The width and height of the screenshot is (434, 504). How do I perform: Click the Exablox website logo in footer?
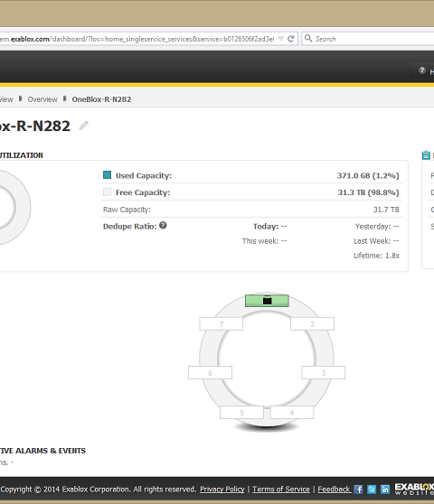[414, 489]
